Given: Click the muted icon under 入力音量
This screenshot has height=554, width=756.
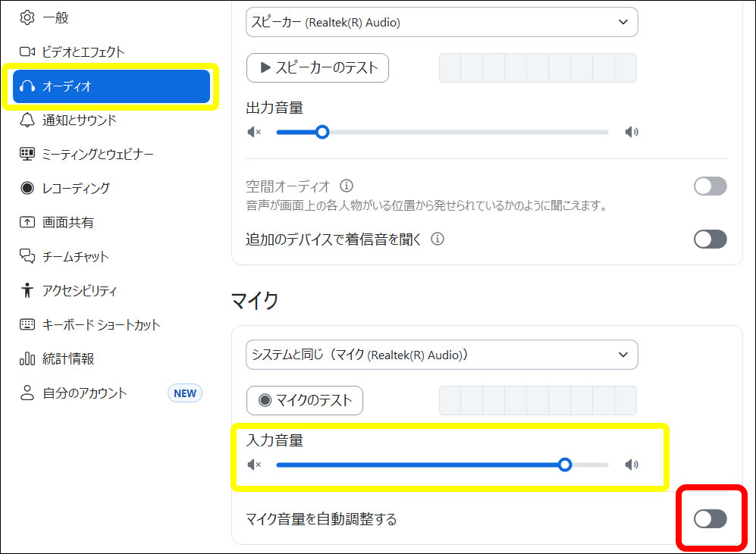Looking at the screenshot, I should tap(254, 465).
